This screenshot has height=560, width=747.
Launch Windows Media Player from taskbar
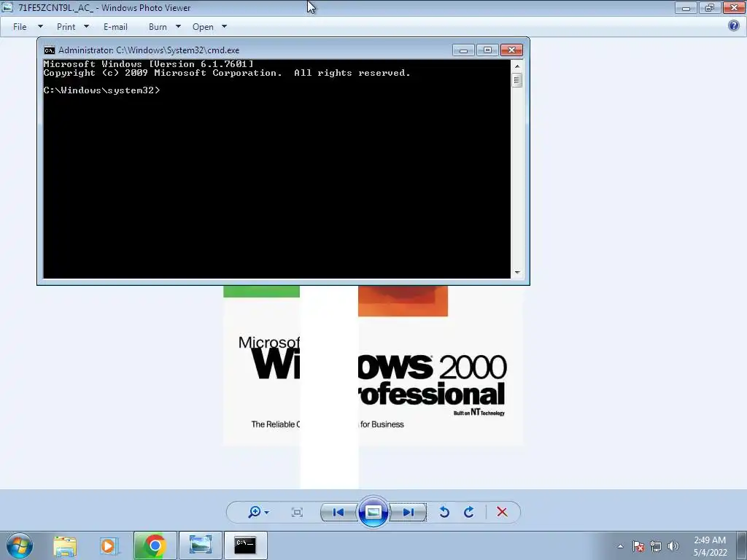pos(108,545)
